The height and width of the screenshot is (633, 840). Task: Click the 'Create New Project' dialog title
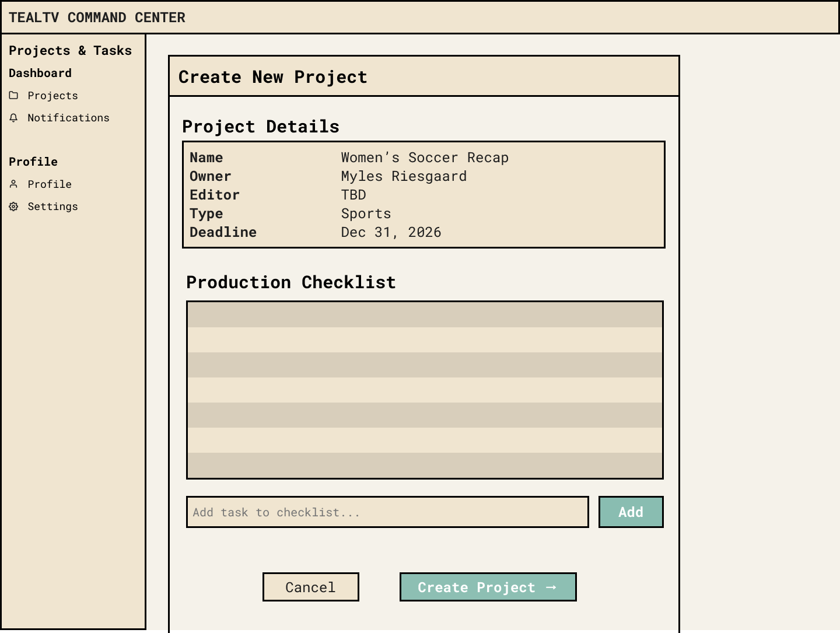point(272,77)
